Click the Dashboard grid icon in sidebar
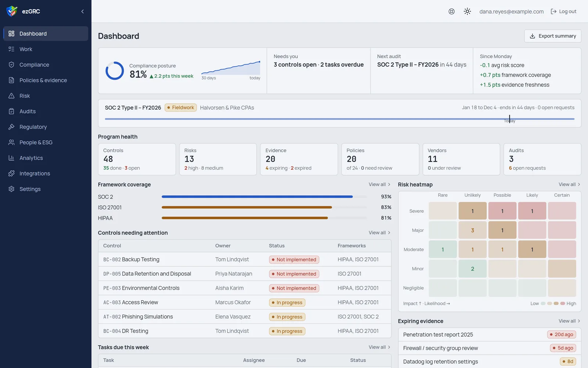Viewport: 588px width, 368px height. [11, 33]
